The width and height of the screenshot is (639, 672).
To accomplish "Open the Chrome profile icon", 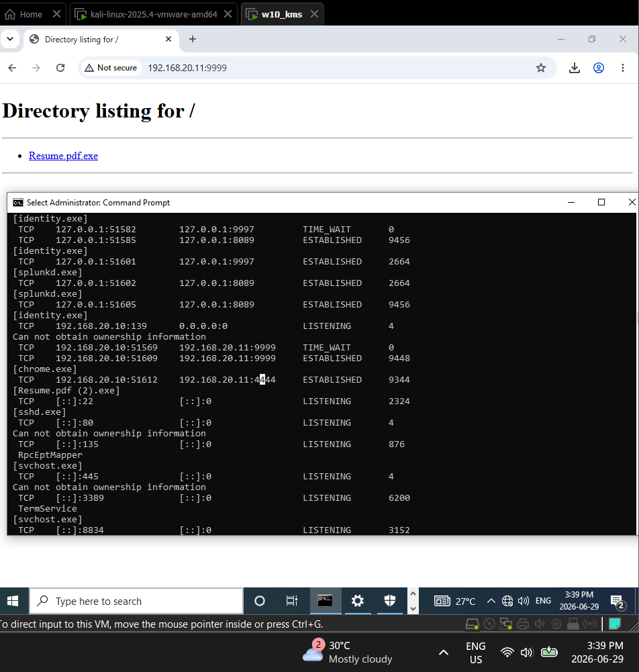I will click(x=599, y=68).
